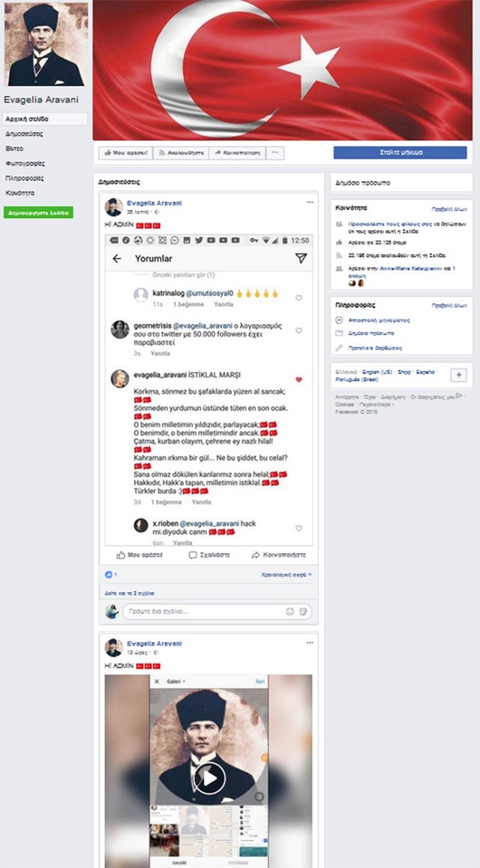The height and width of the screenshot is (868, 480).
Task: Toggle Μου αρέσει under first post
Action: (x=139, y=555)
